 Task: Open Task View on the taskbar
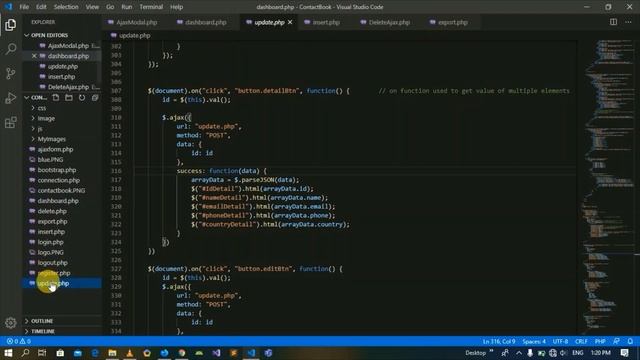pyautogui.click(x=42, y=353)
